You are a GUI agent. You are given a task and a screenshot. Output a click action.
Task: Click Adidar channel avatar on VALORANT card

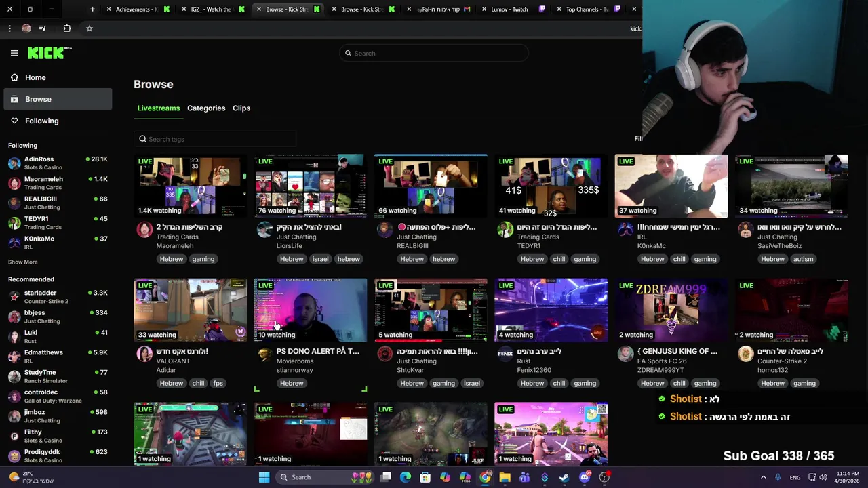(x=144, y=354)
